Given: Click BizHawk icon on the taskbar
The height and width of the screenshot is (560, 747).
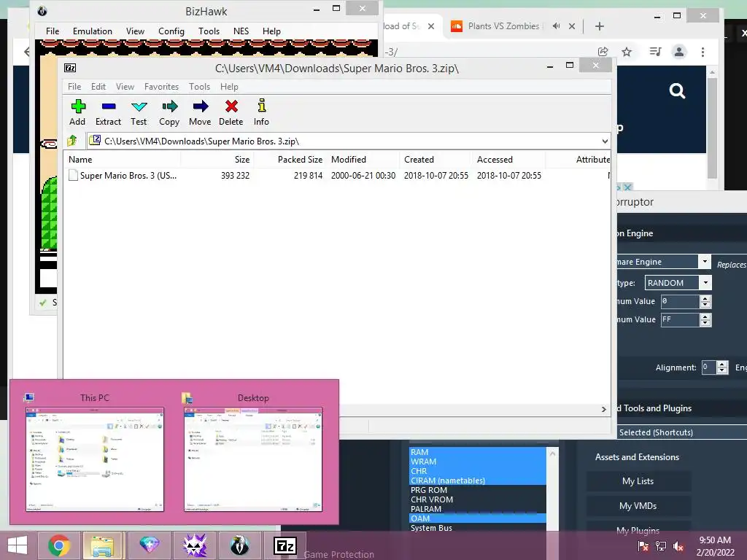Looking at the screenshot, I should pyautogui.click(x=239, y=545).
